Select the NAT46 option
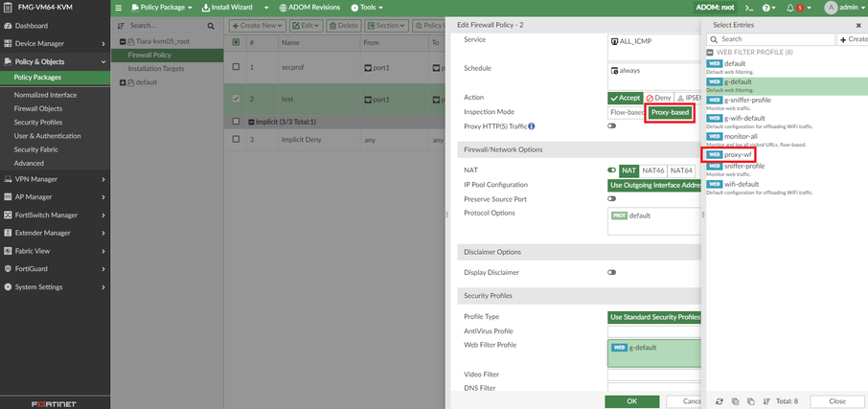 tap(653, 170)
